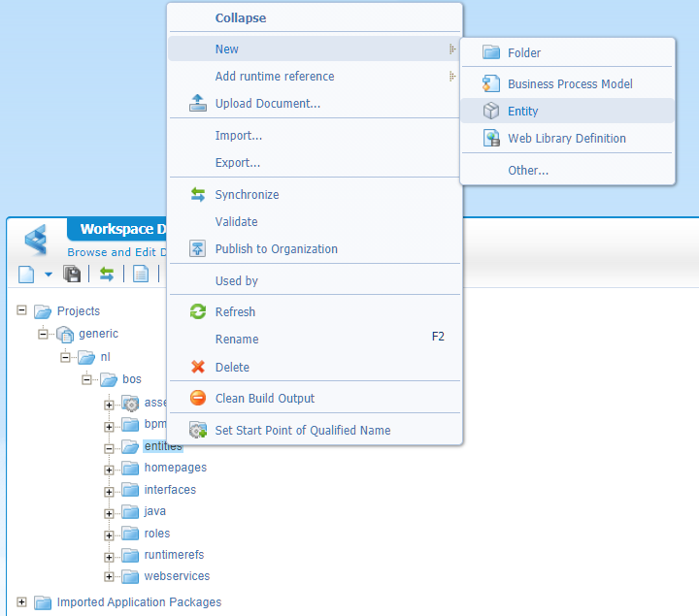Click the Synchronize icon in the toolbar
Viewport: 699px width, 616px height.
tap(107, 275)
